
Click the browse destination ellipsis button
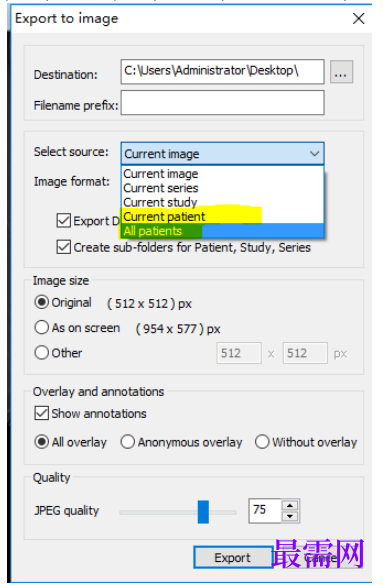(341, 72)
